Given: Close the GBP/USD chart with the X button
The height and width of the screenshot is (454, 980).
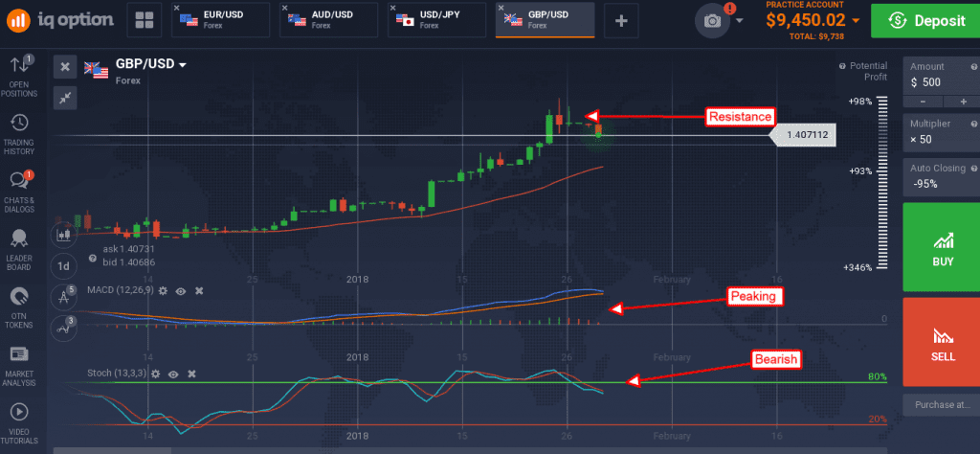Looking at the screenshot, I should click(x=65, y=66).
